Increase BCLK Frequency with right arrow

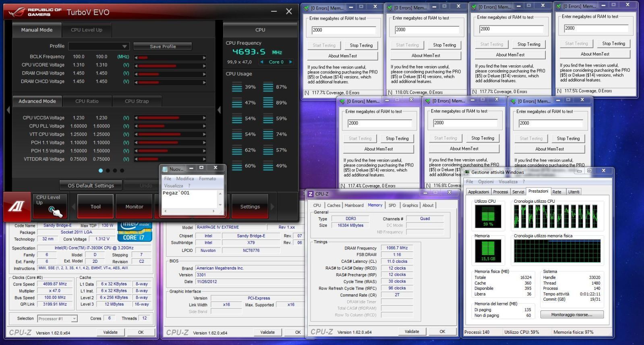point(204,57)
